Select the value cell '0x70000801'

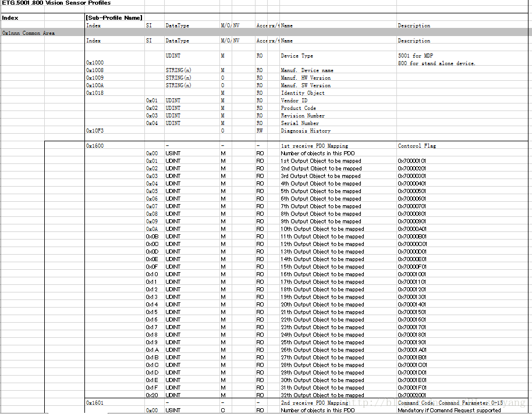click(412, 214)
